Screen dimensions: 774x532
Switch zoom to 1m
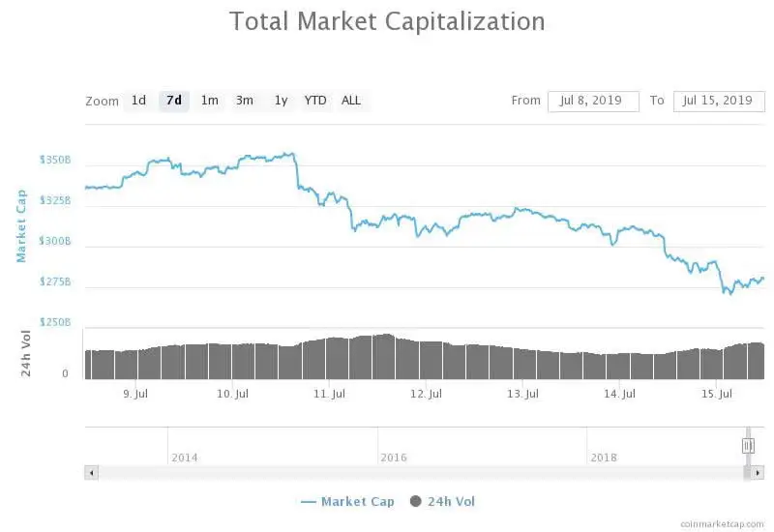(x=209, y=101)
